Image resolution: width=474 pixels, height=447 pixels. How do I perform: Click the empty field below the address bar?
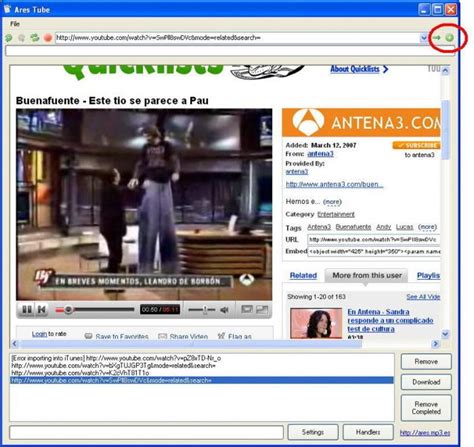(x=230, y=51)
